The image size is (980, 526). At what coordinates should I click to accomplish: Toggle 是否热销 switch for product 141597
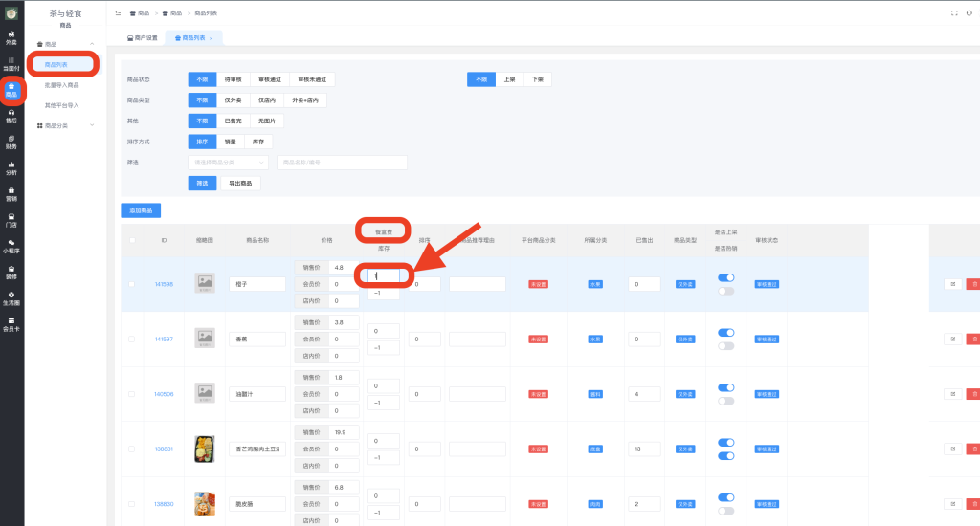coord(725,345)
